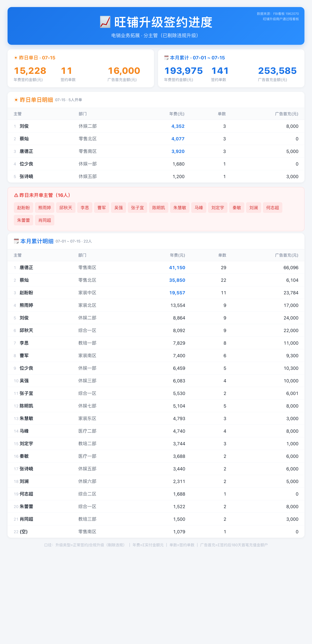Choose the 何志超 tag in the 未开单主管 list
This screenshot has height=644, width=312.
(x=272, y=208)
